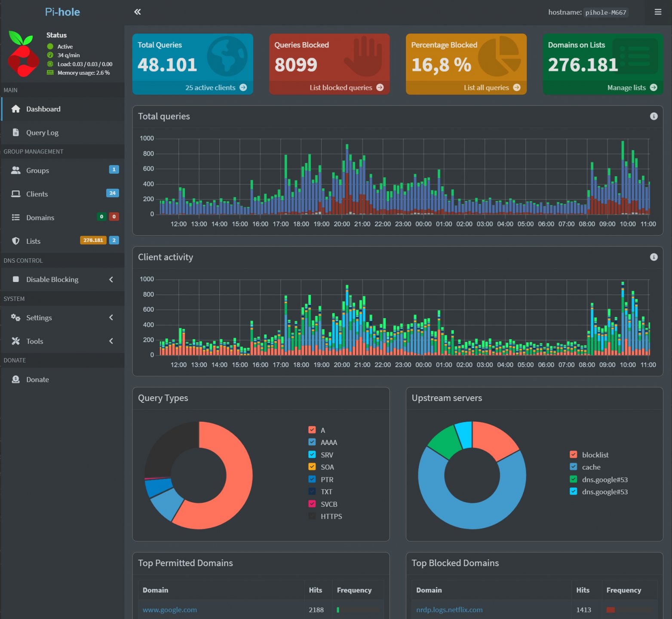Click the green 0 badge beside Domains
Viewport: 672px width, 619px height.
tap(101, 217)
